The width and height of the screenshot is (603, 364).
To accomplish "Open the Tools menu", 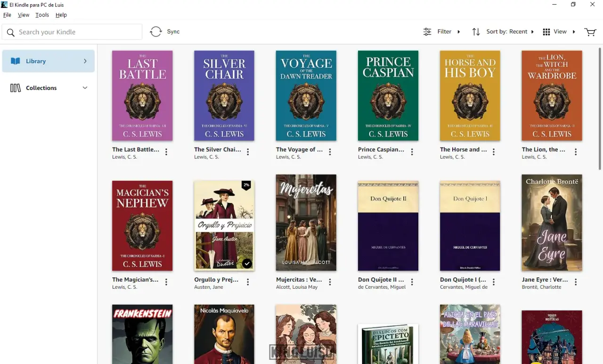I will 42,15.
